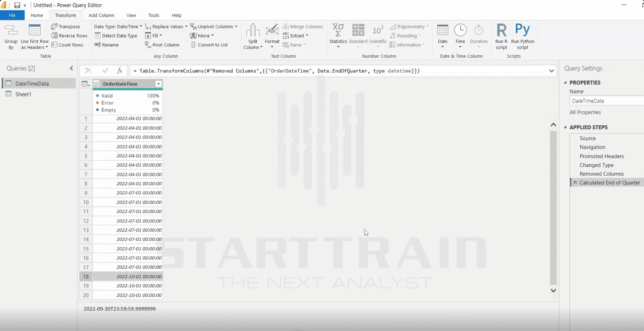Click the Rename column button
This screenshot has width=644, height=331.
click(x=107, y=45)
